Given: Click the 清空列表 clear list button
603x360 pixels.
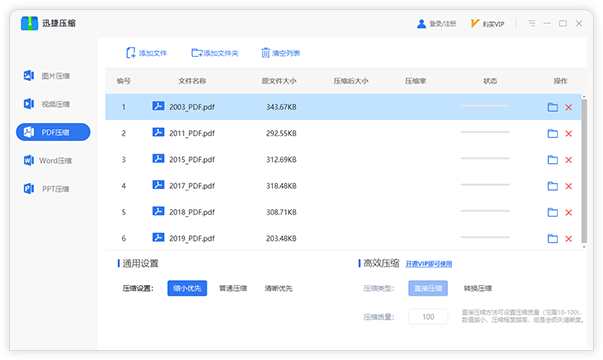Looking at the screenshot, I should click(281, 53).
